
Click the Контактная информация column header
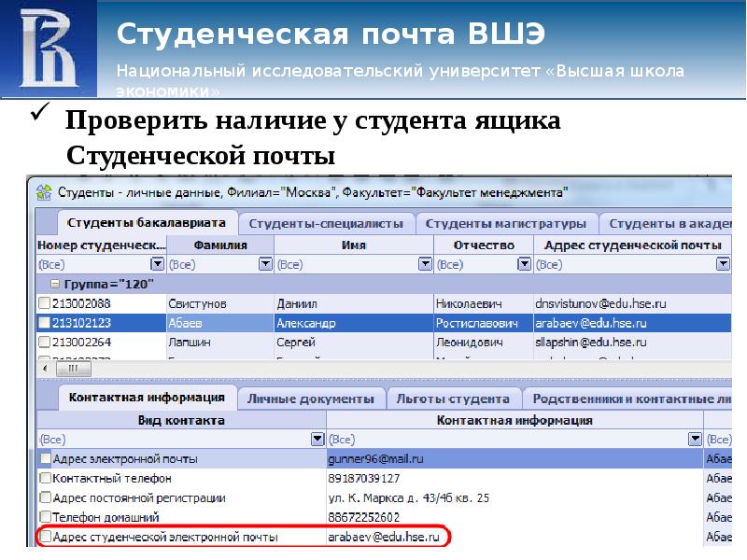[514, 420]
